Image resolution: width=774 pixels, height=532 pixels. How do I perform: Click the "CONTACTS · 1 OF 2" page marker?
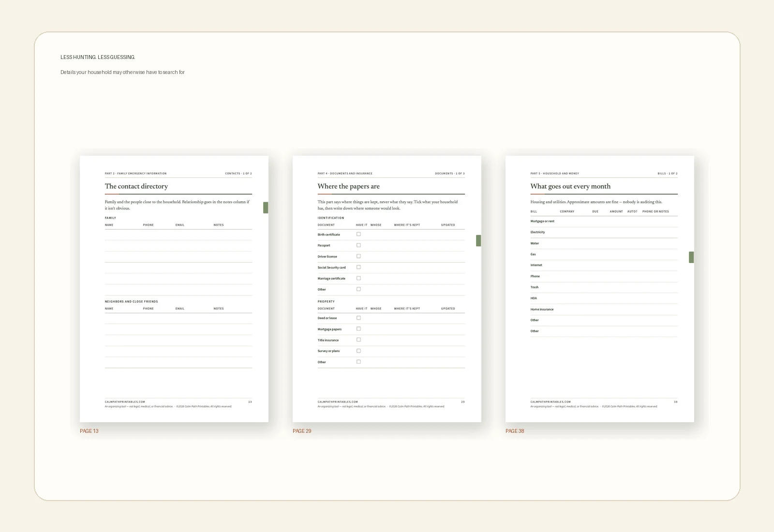click(x=238, y=173)
